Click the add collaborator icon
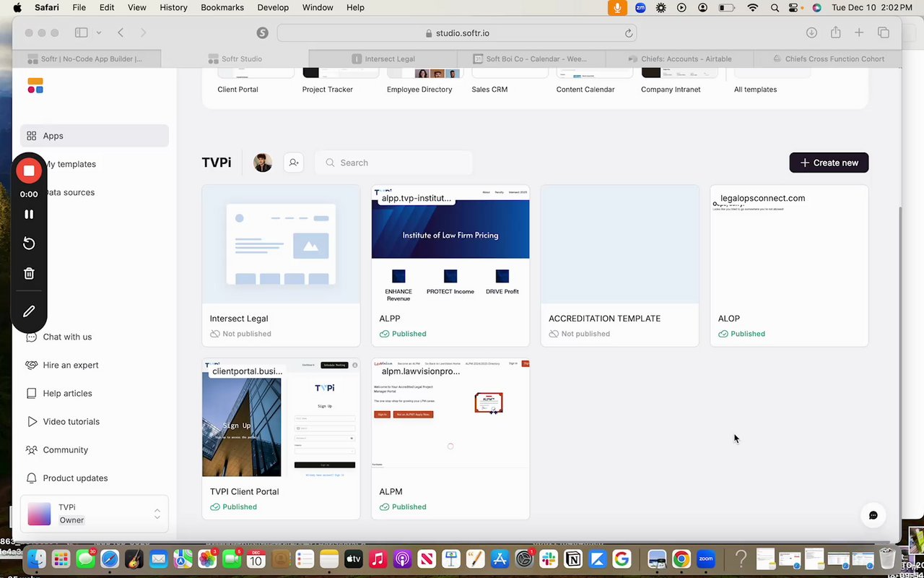Viewport: 924px width, 578px height. pos(294,163)
